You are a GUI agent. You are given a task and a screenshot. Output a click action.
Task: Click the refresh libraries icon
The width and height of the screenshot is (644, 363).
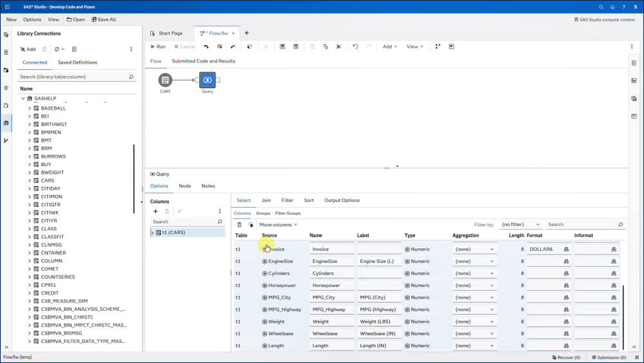(57, 49)
